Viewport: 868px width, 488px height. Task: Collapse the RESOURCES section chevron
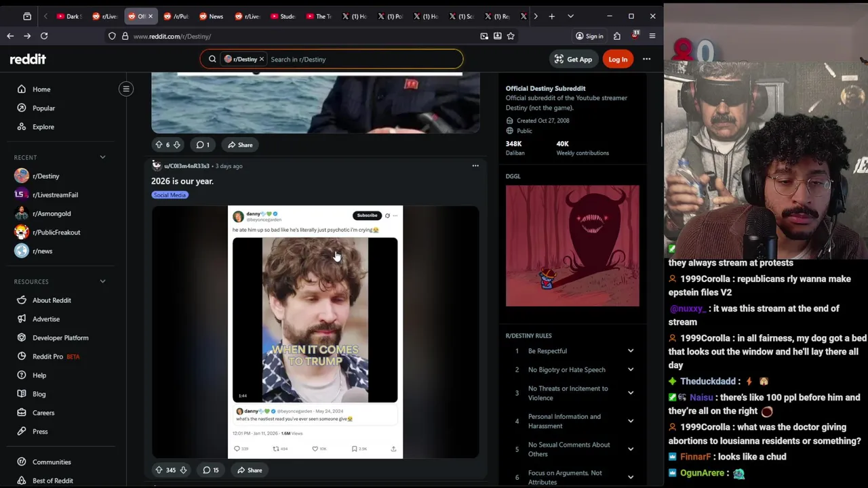coord(102,281)
